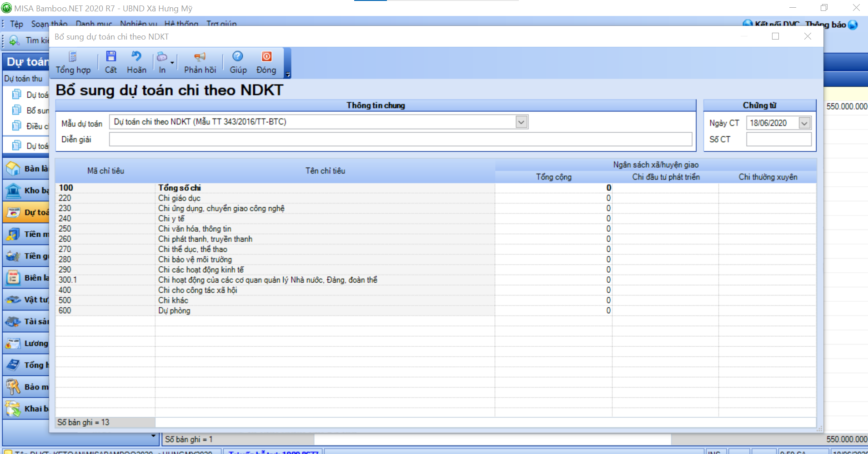Open the Trợ giúp menu
The width and height of the screenshot is (868, 454).
click(x=221, y=24)
